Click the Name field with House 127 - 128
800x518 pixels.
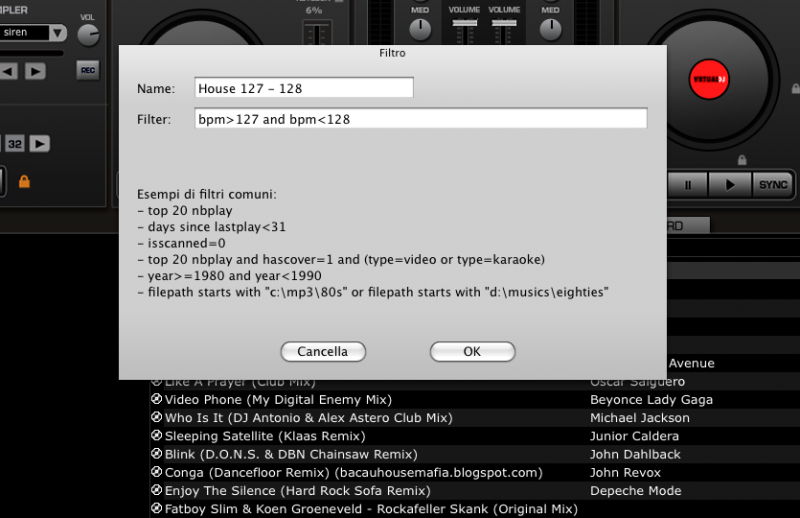point(304,88)
